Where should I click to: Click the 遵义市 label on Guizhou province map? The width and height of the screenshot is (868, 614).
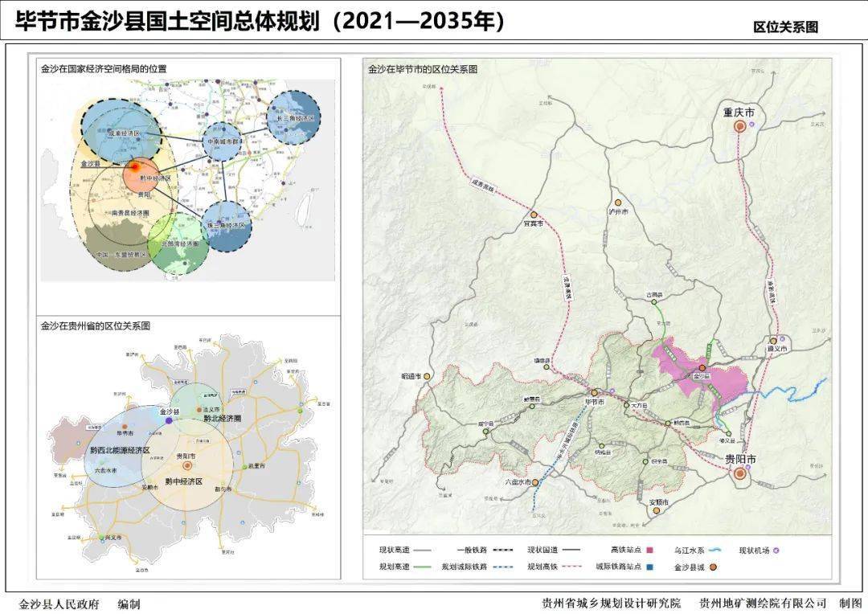click(211, 410)
